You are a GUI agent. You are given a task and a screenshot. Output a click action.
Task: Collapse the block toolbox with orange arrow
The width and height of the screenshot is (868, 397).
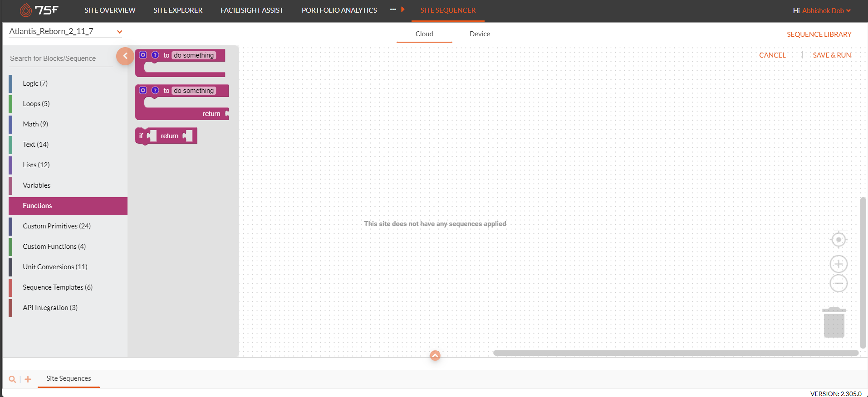tap(125, 56)
